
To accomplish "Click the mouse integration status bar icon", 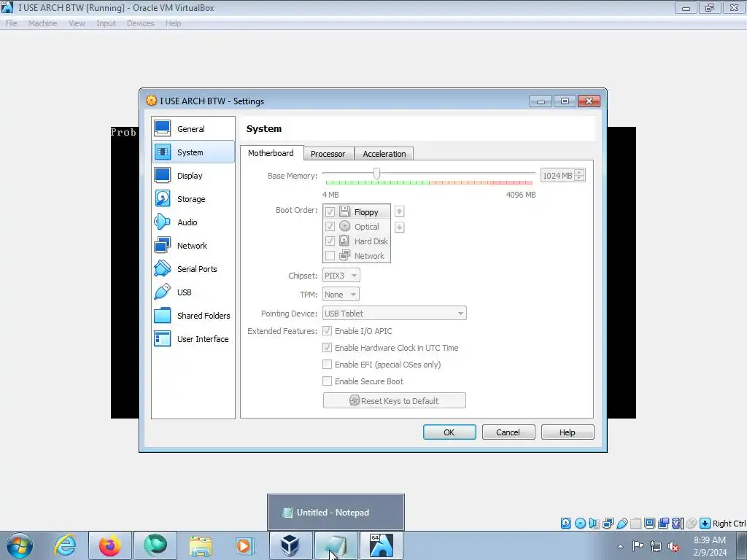I will tap(692, 524).
